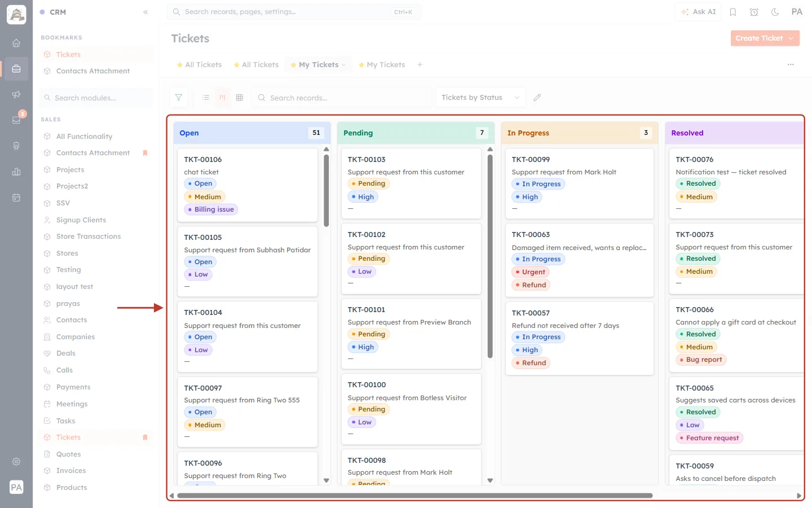The width and height of the screenshot is (812, 508).
Task: Focus the Search modules field
Action: (x=97, y=98)
